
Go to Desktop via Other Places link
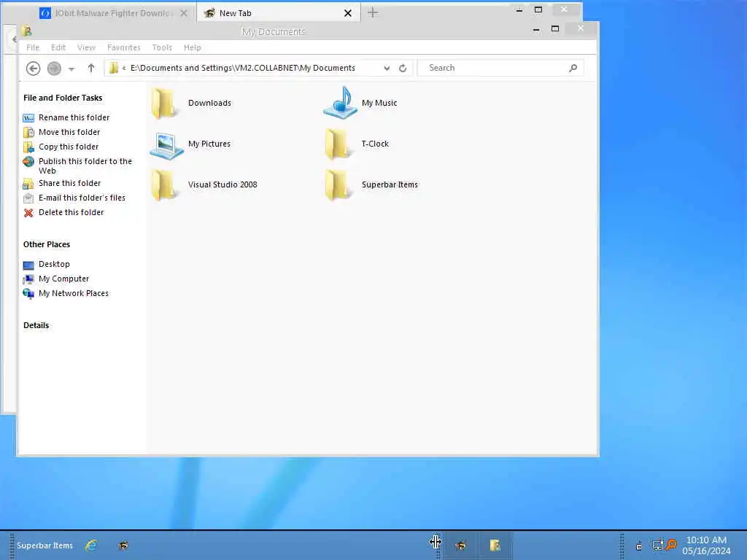(54, 264)
